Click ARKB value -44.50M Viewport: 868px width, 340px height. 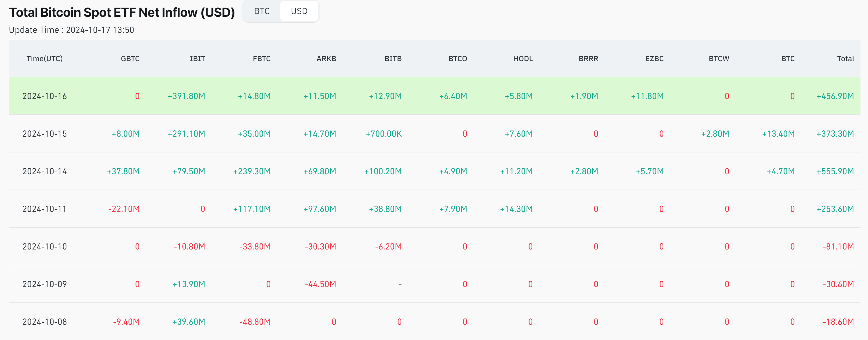coord(320,284)
